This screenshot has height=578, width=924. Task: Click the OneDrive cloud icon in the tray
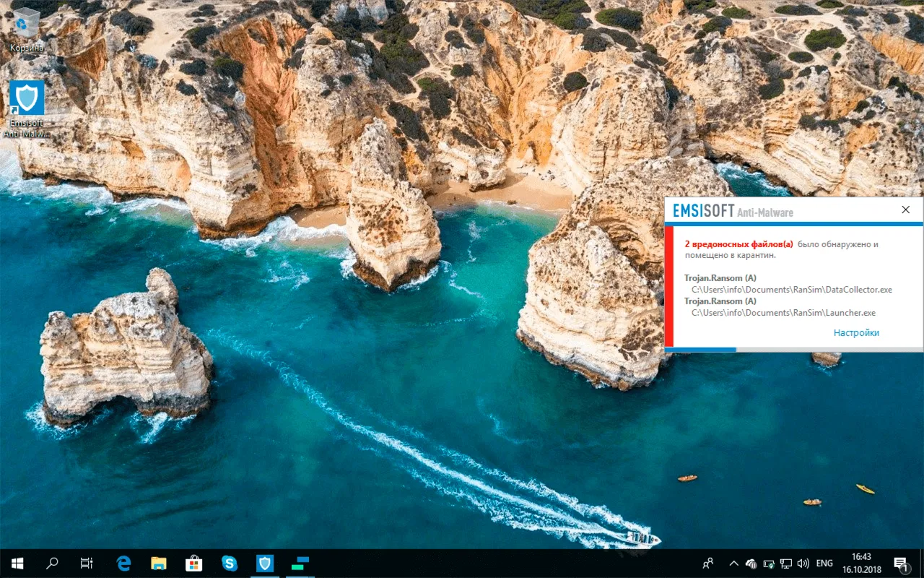pos(750,564)
